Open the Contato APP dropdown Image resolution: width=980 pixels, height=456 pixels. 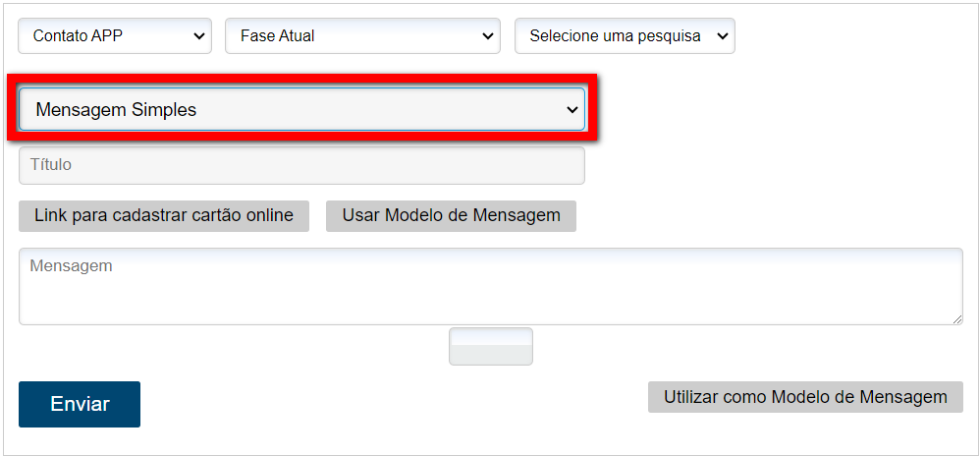pyautogui.click(x=115, y=36)
